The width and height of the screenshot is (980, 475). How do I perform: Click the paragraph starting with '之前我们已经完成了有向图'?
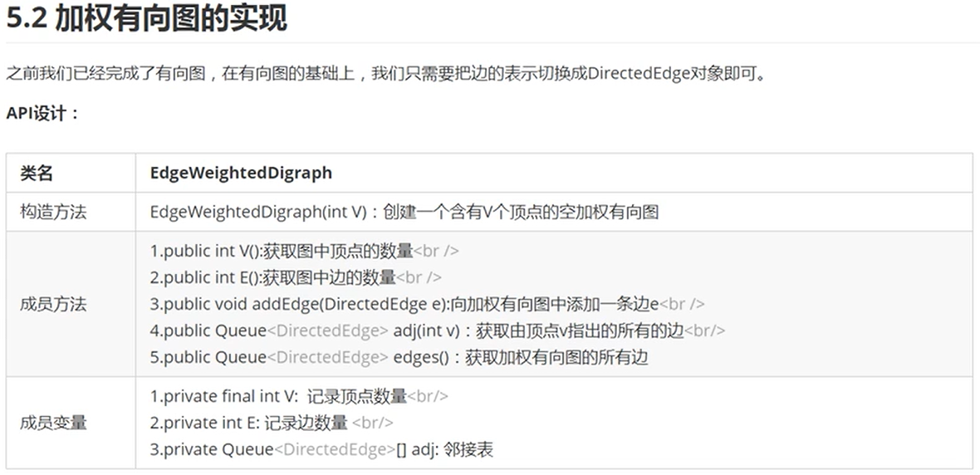pyautogui.click(x=386, y=74)
